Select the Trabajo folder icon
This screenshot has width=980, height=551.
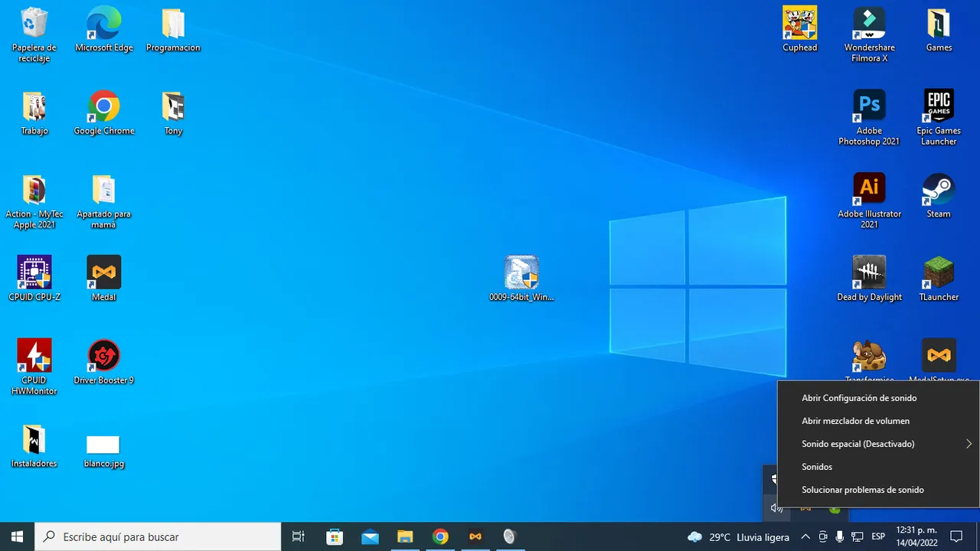(34, 113)
